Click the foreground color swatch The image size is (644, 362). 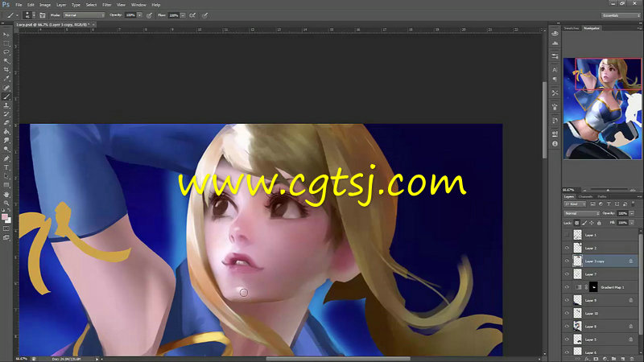[5, 216]
